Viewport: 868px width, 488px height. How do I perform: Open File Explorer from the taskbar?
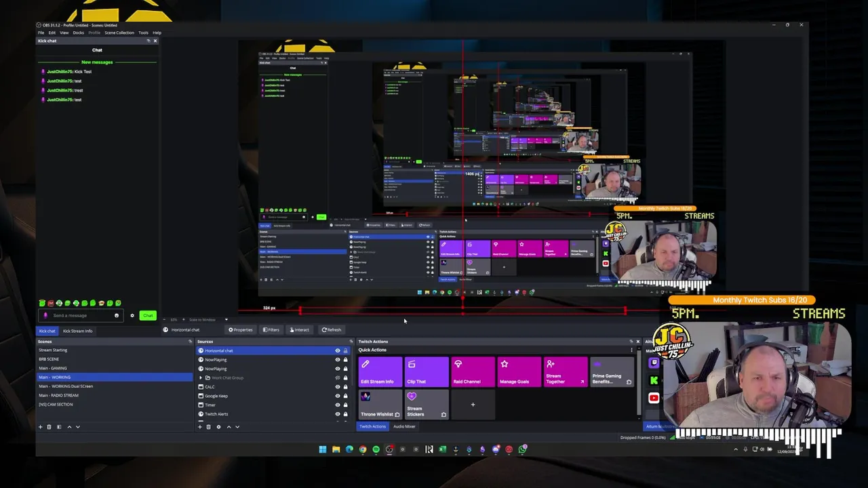point(336,449)
